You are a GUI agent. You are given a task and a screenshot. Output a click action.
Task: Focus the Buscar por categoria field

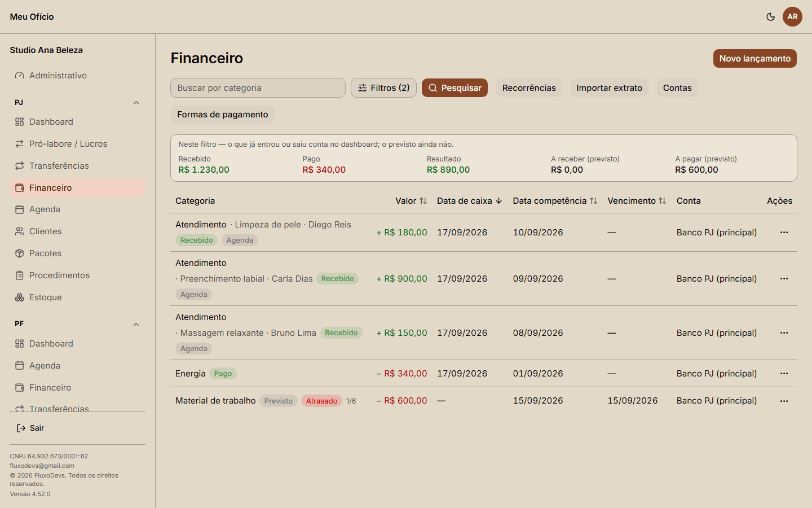[x=258, y=88]
